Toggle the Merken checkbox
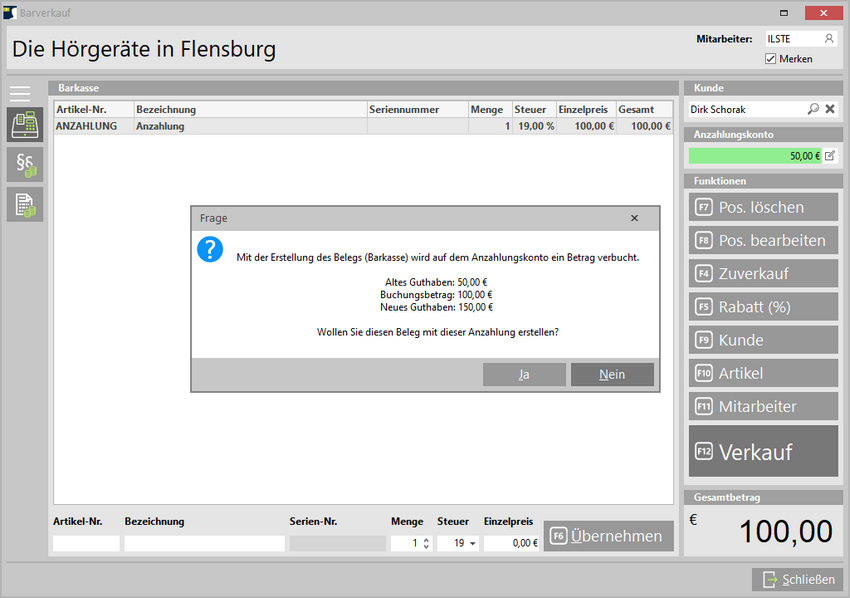The height and width of the screenshot is (598, 850). tap(770, 59)
